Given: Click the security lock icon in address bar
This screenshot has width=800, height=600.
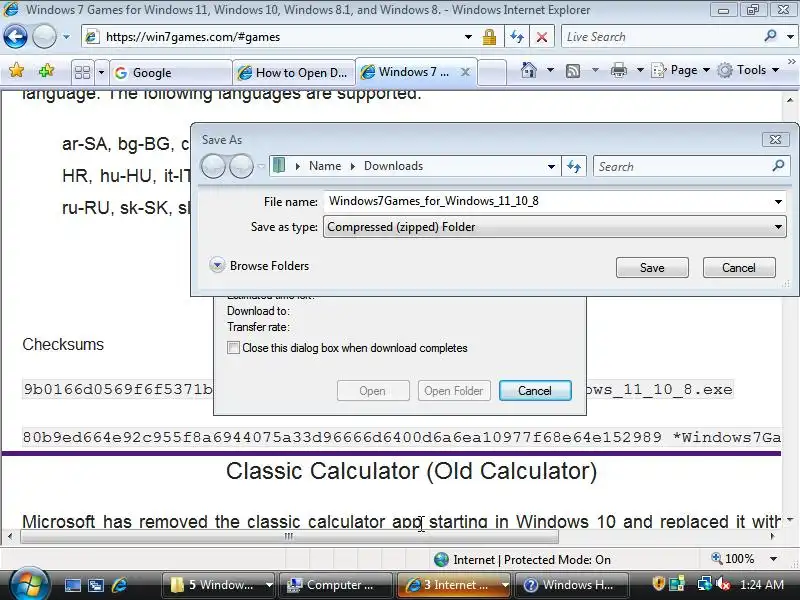Looking at the screenshot, I should coord(489,37).
